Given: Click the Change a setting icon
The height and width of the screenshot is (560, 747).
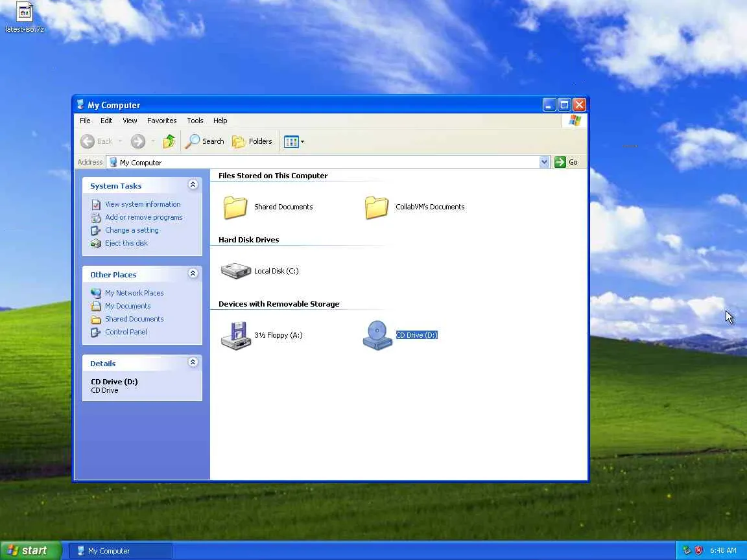Looking at the screenshot, I should coord(96,231).
